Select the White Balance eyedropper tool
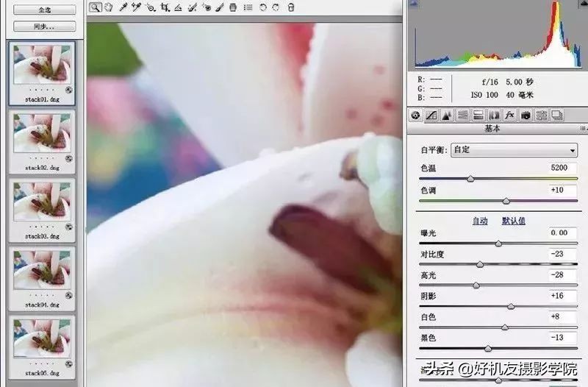This screenshot has width=588, height=387. (123, 7)
